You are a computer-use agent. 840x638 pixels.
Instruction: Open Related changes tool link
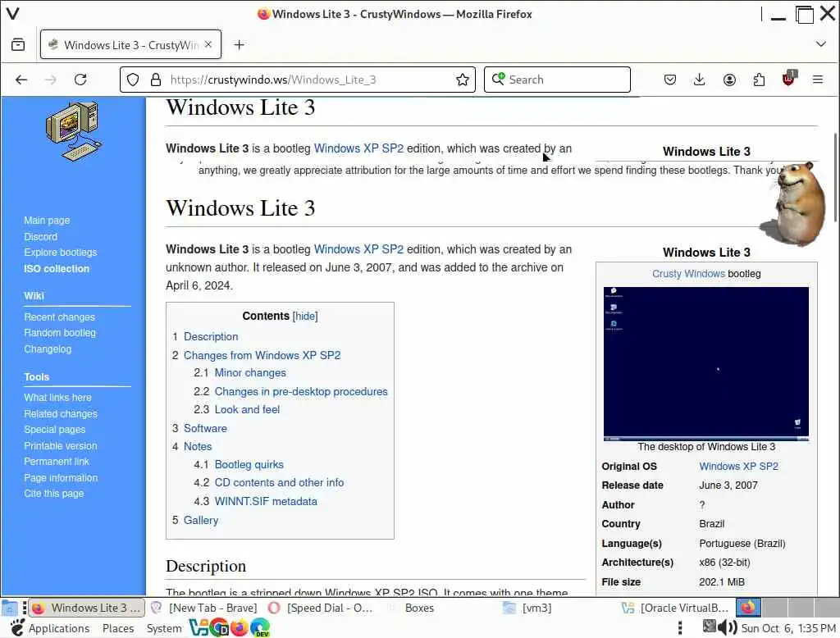tap(61, 413)
